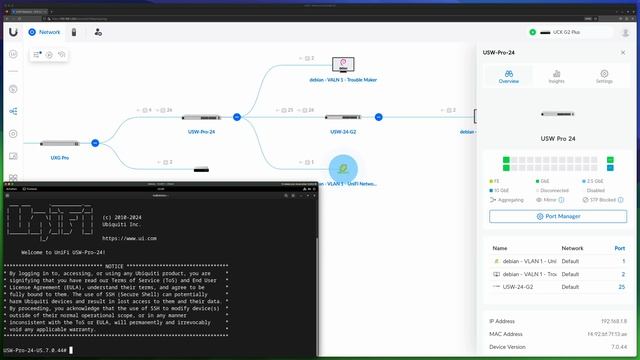Click the GbE legend entry in the panel

[542, 181]
